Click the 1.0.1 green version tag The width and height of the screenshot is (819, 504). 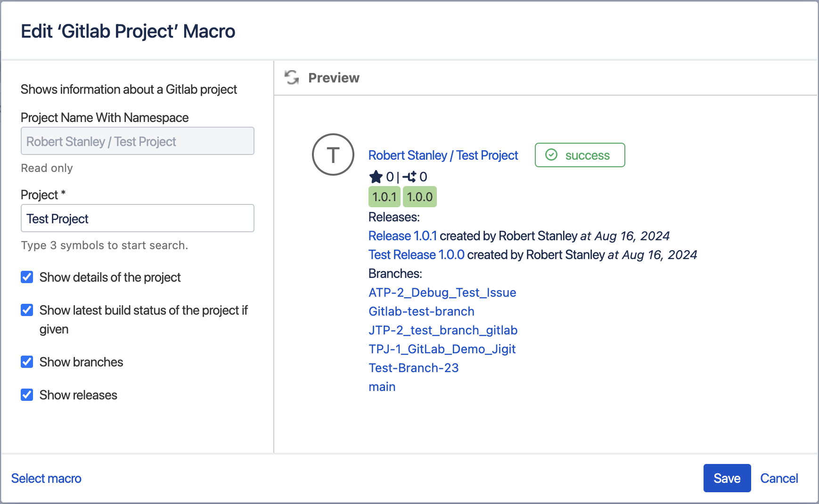coord(384,197)
